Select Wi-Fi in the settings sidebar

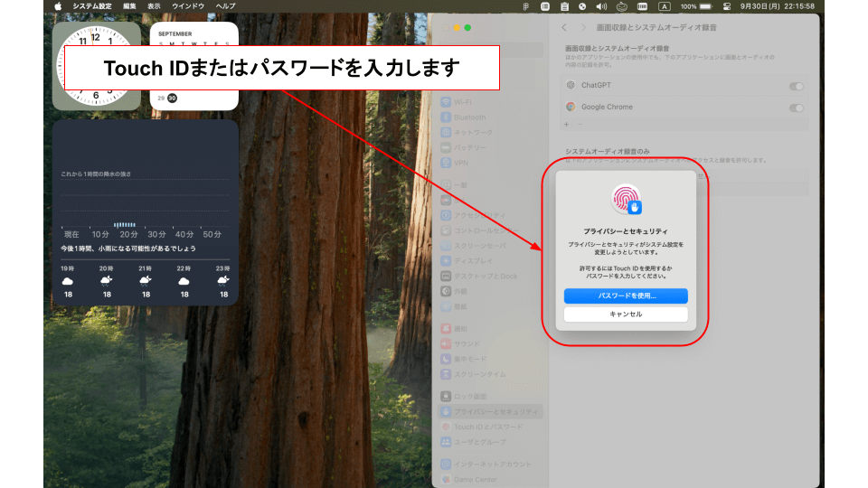tap(463, 102)
